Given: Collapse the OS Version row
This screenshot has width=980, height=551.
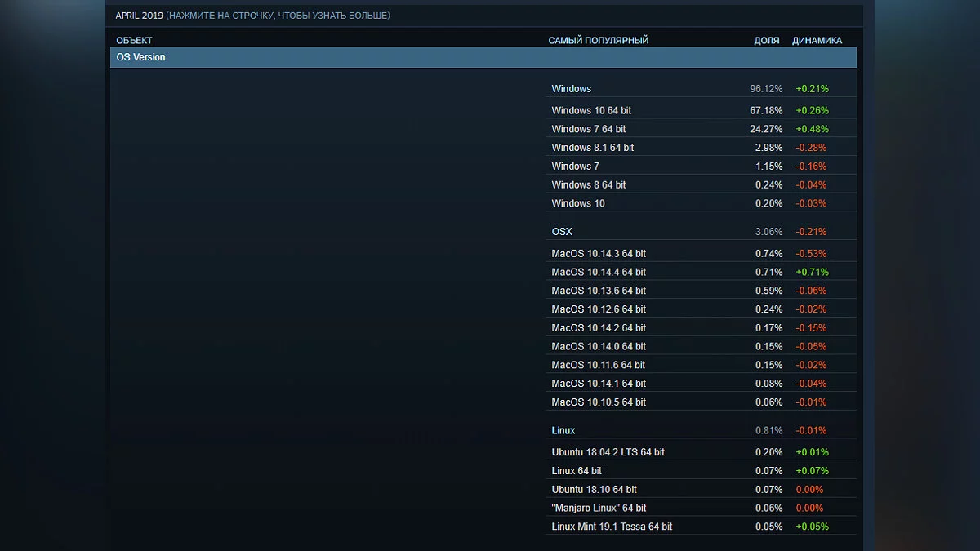Looking at the screenshot, I should [x=483, y=57].
